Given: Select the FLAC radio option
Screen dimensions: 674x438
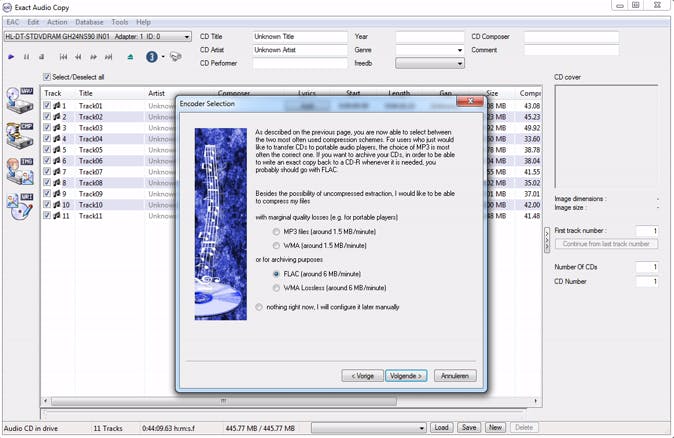Looking at the screenshot, I should tap(276, 274).
